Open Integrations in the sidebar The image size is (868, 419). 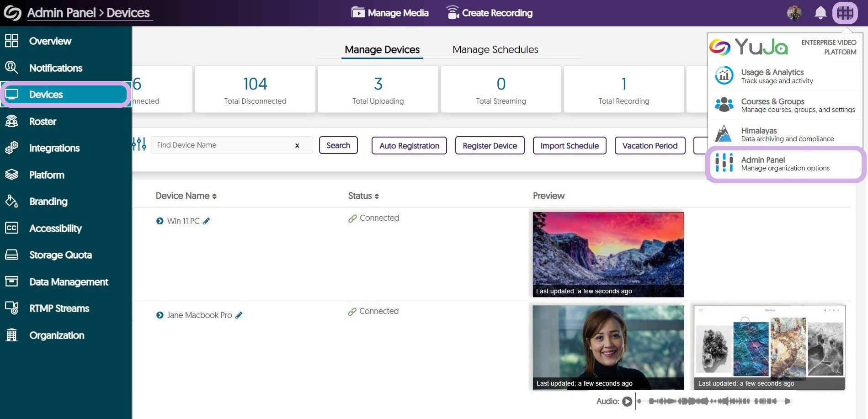click(x=54, y=148)
